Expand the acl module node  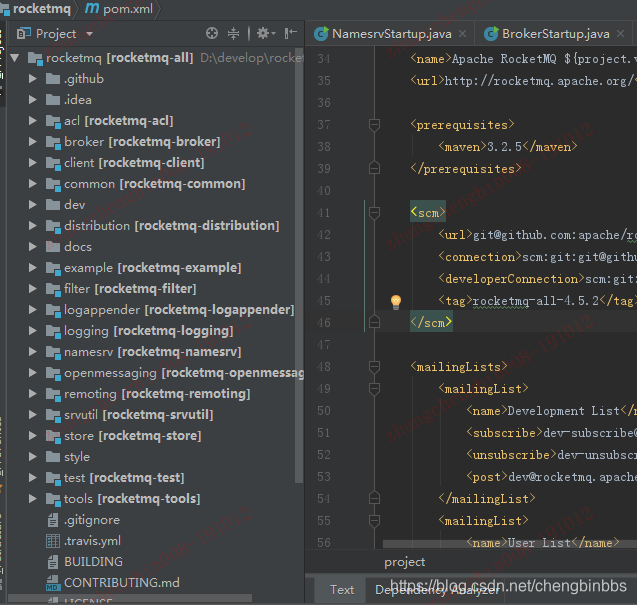(x=32, y=121)
